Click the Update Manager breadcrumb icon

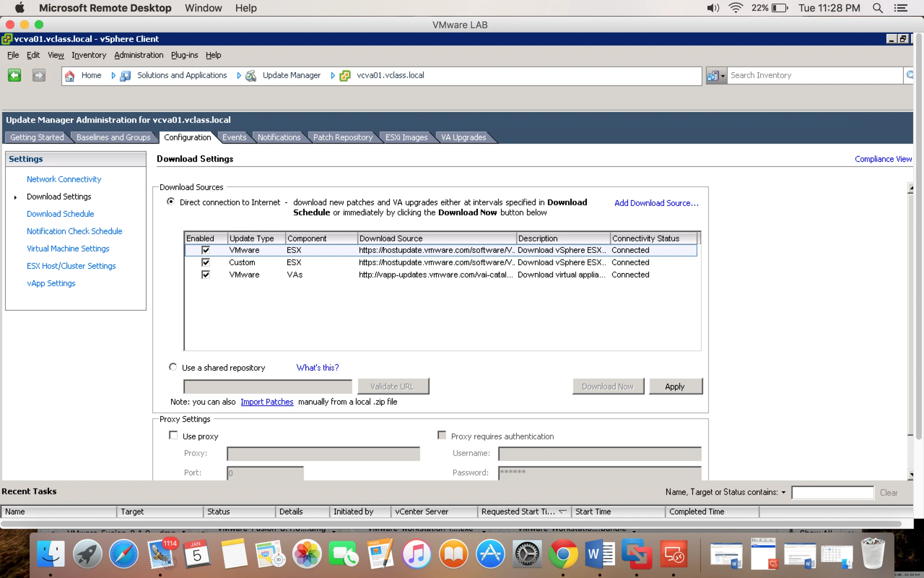[251, 75]
